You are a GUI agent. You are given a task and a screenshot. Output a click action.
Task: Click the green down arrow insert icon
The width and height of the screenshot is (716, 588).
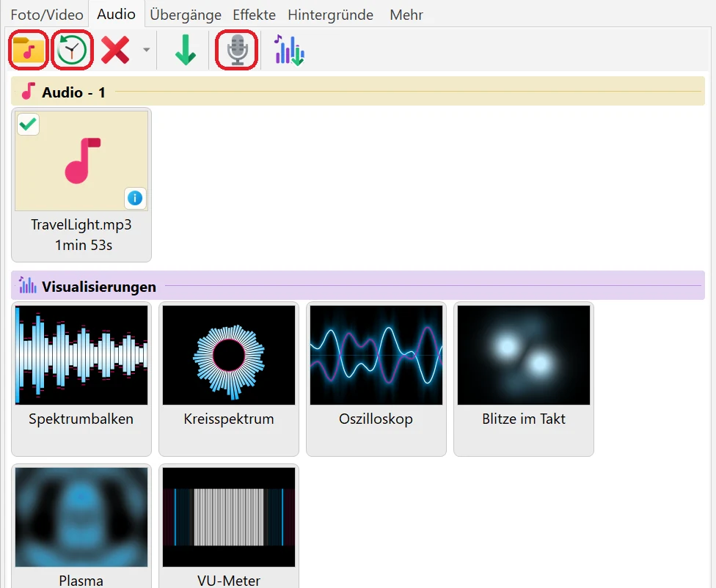[x=186, y=50]
